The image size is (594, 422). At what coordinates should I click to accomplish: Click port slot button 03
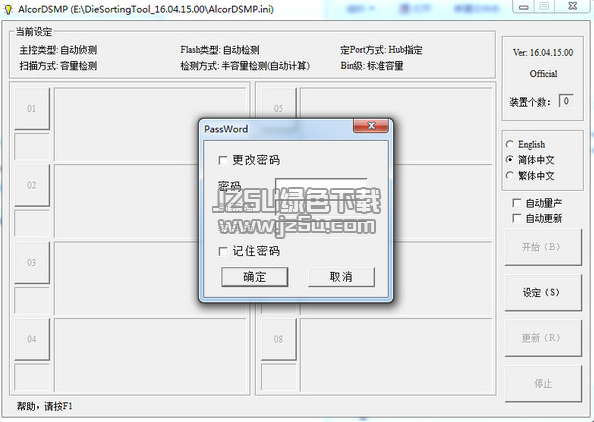tap(32, 262)
